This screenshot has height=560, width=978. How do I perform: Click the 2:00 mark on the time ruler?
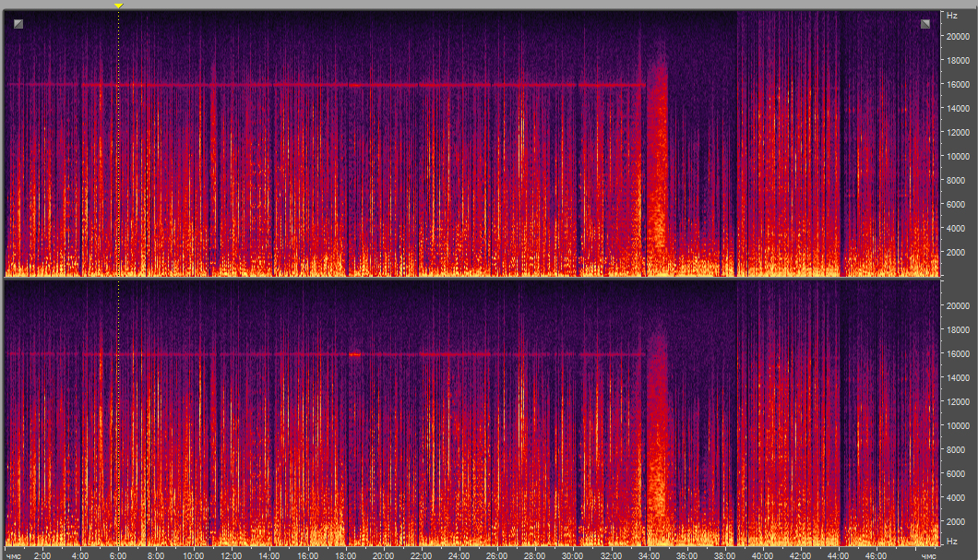click(x=42, y=555)
